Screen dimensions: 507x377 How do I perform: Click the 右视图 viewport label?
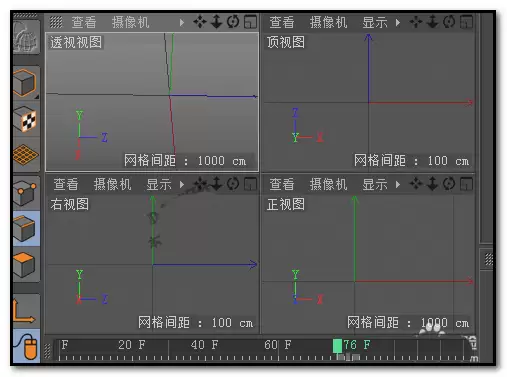pyautogui.click(x=70, y=204)
